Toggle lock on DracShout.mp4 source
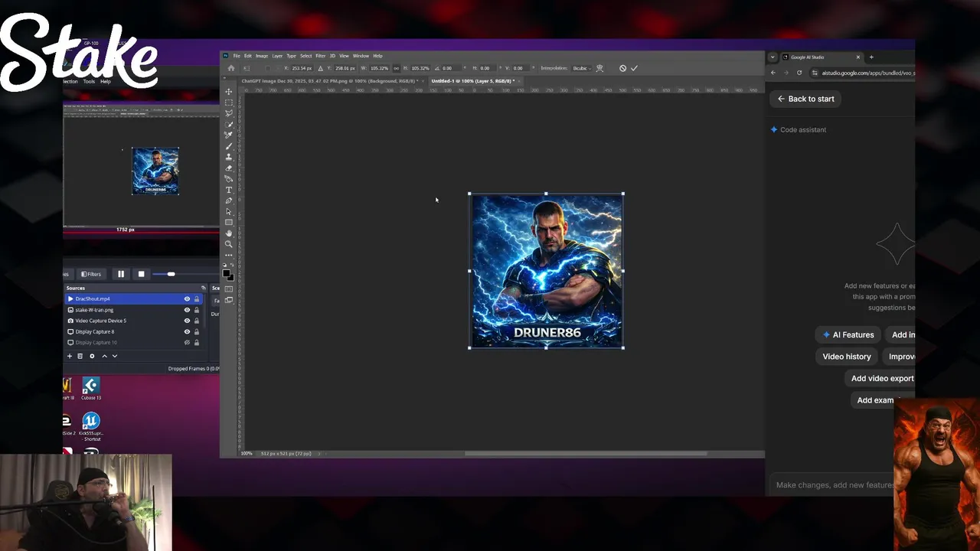The height and width of the screenshot is (551, 980). click(x=197, y=298)
